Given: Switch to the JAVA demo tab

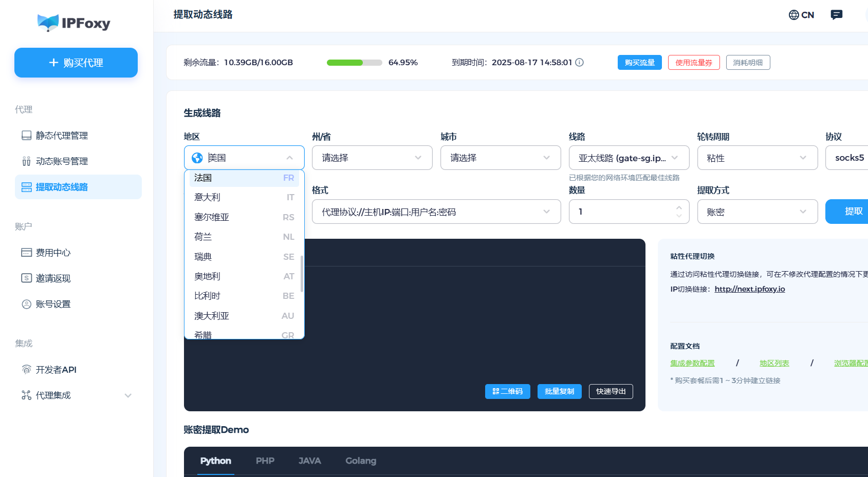Looking at the screenshot, I should tap(310, 461).
